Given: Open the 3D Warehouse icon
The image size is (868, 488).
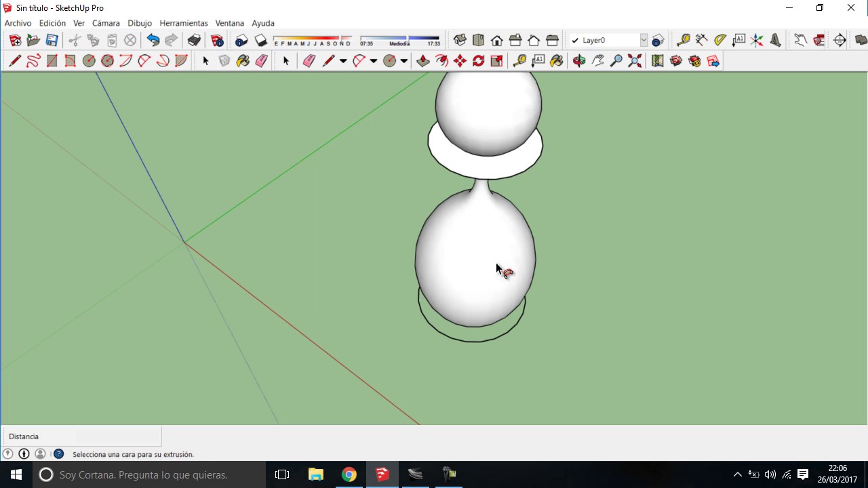Looking at the screenshot, I should click(x=676, y=61).
